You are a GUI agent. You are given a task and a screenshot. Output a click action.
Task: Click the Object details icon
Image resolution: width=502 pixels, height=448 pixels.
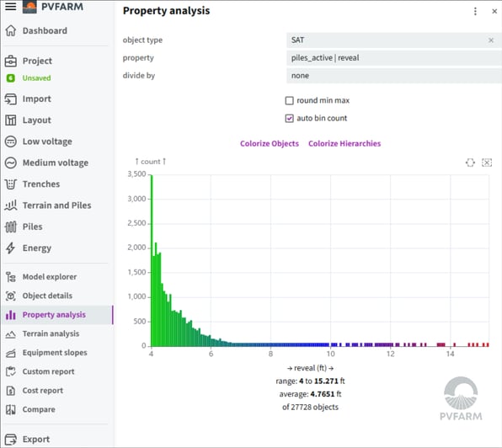(11, 296)
